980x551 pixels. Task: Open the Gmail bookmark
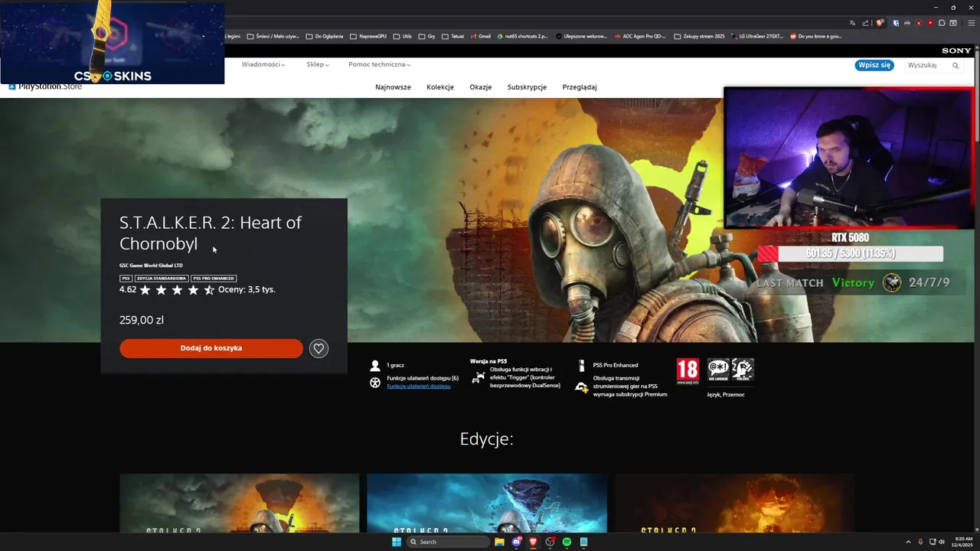[x=480, y=36]
